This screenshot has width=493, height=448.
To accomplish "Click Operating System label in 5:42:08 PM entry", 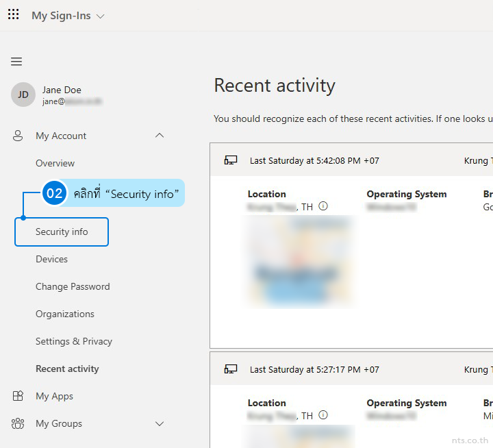I will pyautogui.click(x=407, y=194).
